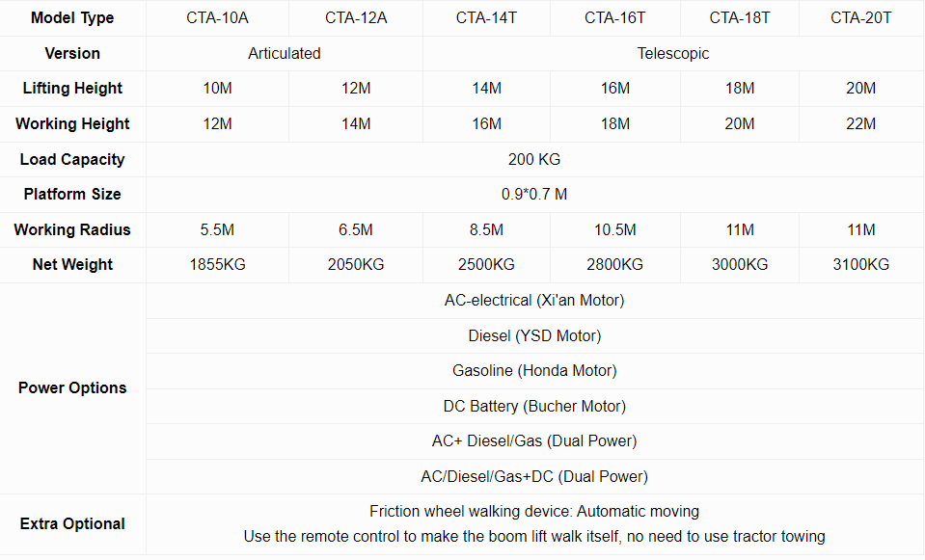Select the 3100KG net weight value
The width and height of the screenshot is (925, 560).
pos(861,264)
